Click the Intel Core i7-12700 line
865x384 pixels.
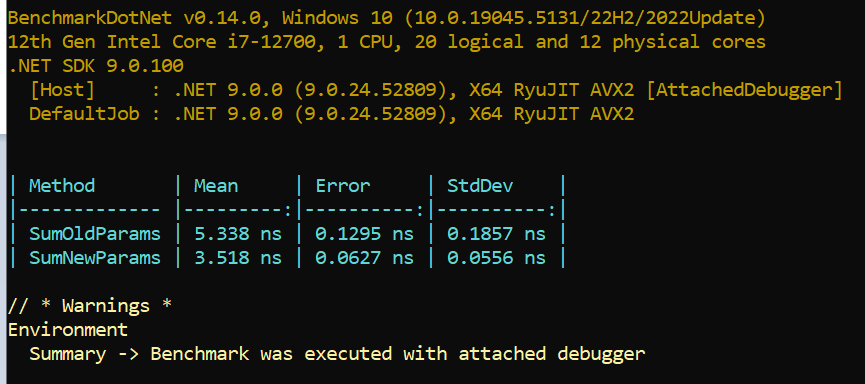[387, 42]
